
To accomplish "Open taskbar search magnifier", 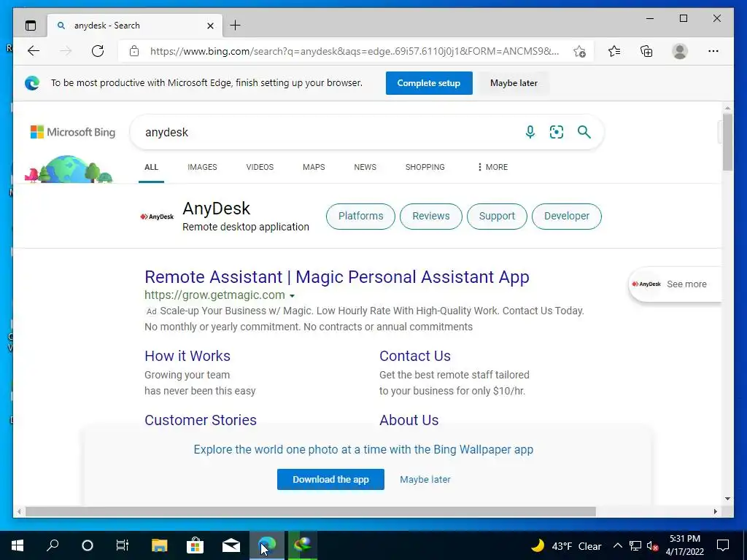I will [x=53, y=545].
